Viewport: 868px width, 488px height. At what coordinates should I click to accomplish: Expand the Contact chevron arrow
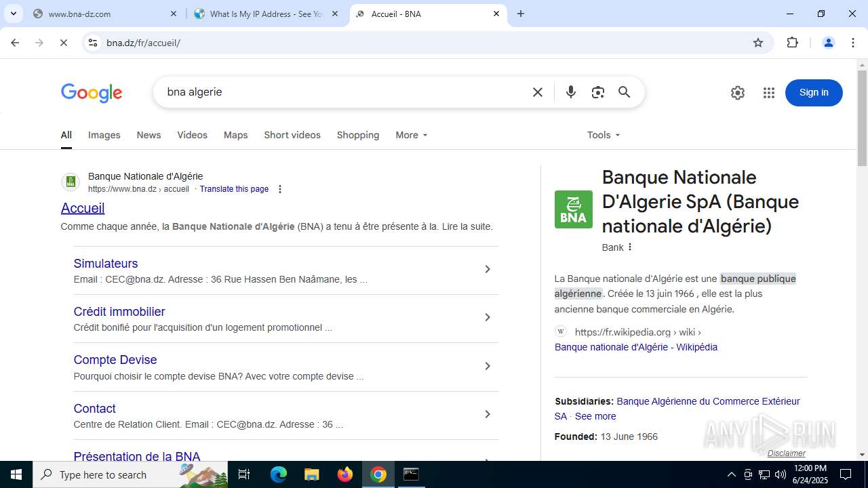tap(487, 414)
